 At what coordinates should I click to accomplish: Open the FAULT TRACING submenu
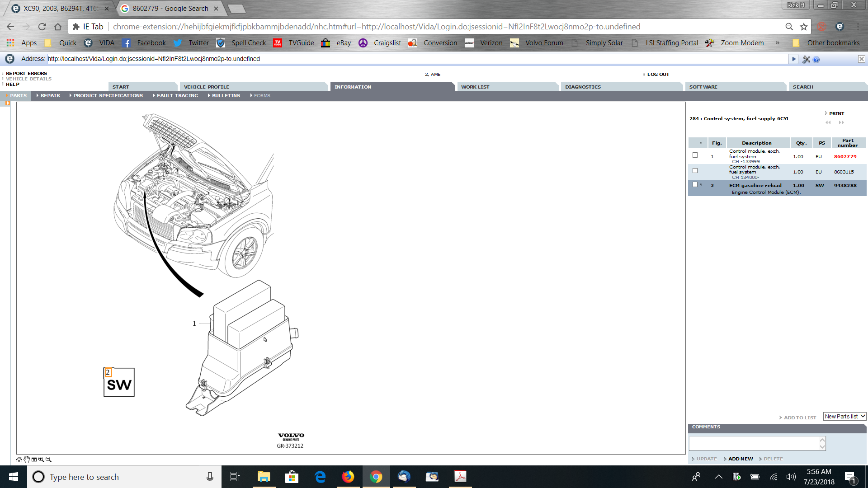(x=177, y=95)
